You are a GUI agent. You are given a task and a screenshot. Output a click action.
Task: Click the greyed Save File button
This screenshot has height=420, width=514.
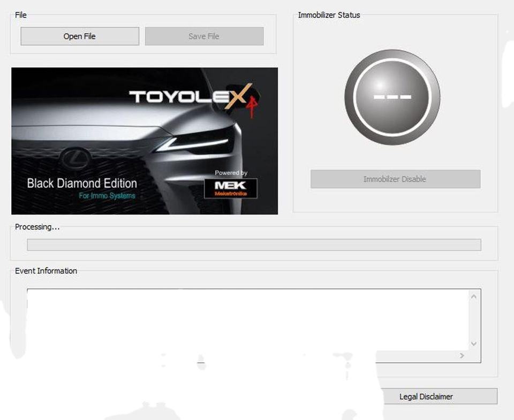coord(204,36)
